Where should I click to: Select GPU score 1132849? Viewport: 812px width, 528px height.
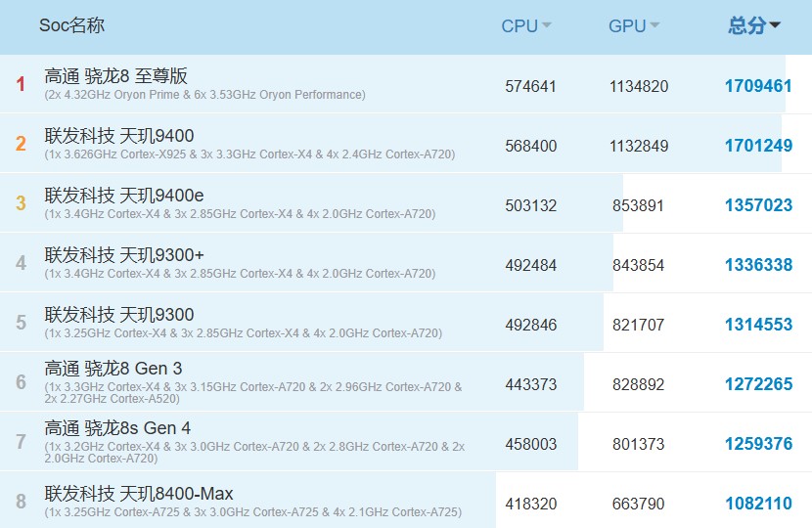pyautogui.click(x=639, y=146)
